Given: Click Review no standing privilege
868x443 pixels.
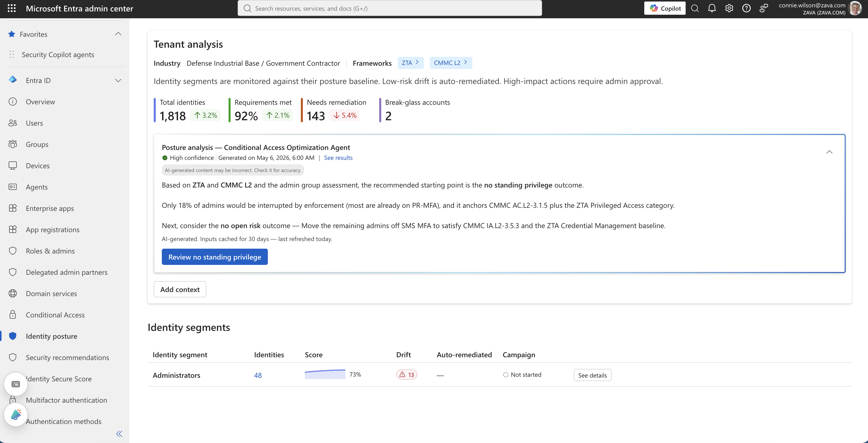Looking at the screenshot, I should pos(215,257).
